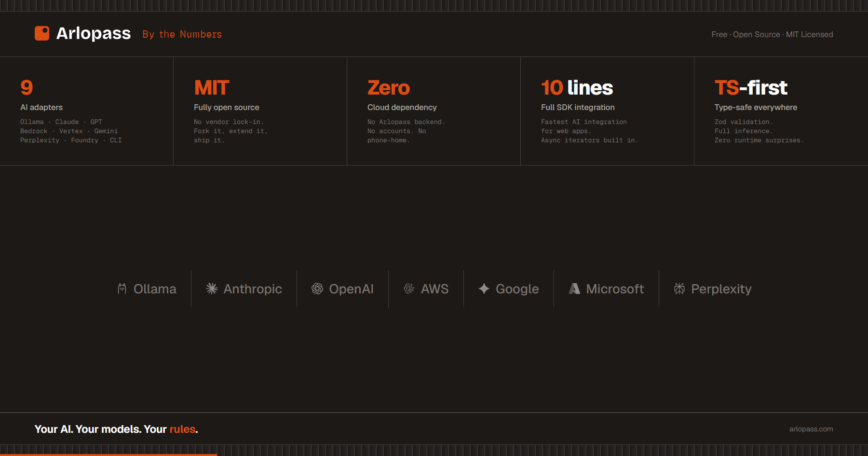Click the Ollama · Claude · GPT line
The width and height of the screenshot is (868, 456).
click(x=61, y=122)
